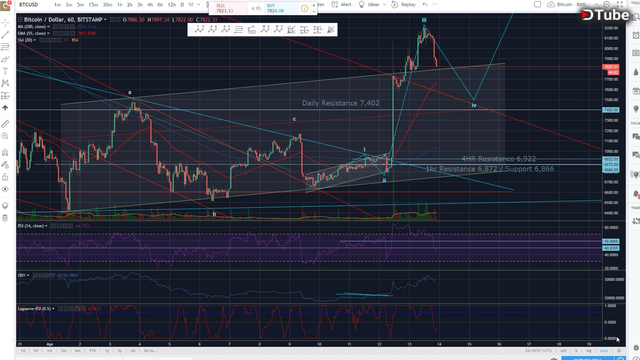640x360 pixels.
Task: Open chart settings from the top bar
Action: coord(607,4)
